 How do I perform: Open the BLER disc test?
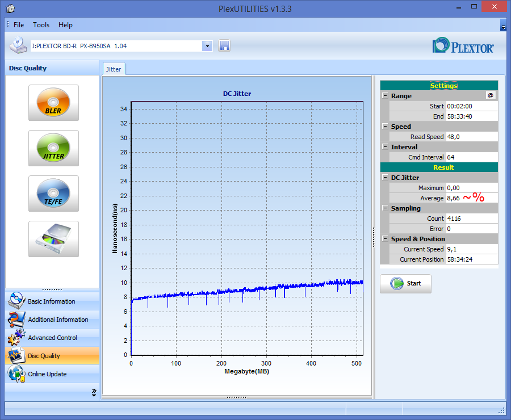(x=53, y=103)
